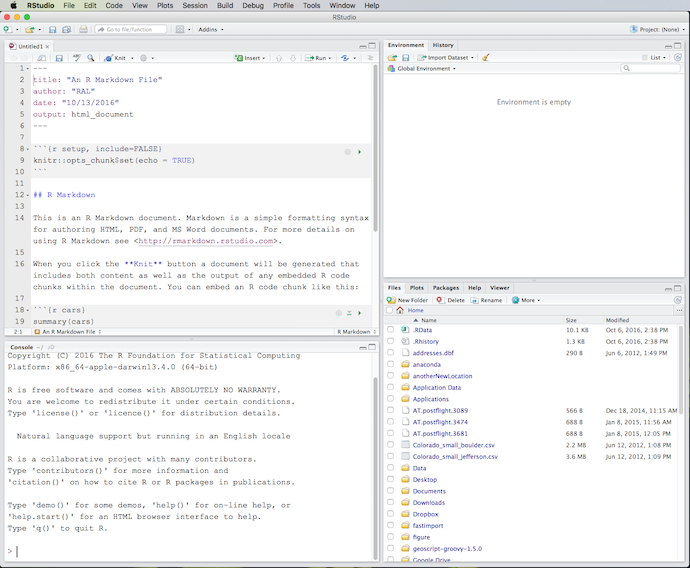Open the Import Dataset dropdown
Viewport: 690px width, 568px height.
pyautogui.click(x=446, y=58)
